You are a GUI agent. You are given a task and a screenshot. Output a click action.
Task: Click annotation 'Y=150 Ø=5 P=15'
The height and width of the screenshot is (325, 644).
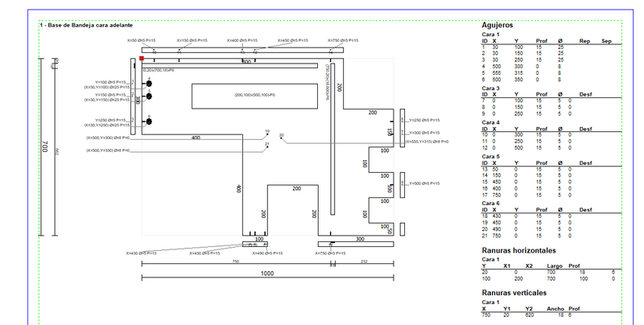click(110, 95)
